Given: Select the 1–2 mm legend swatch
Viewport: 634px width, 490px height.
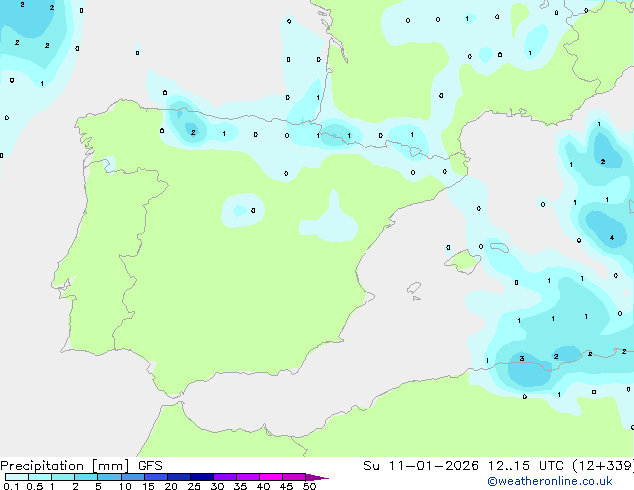Looking at the screenshot, I should coord(63,477).
